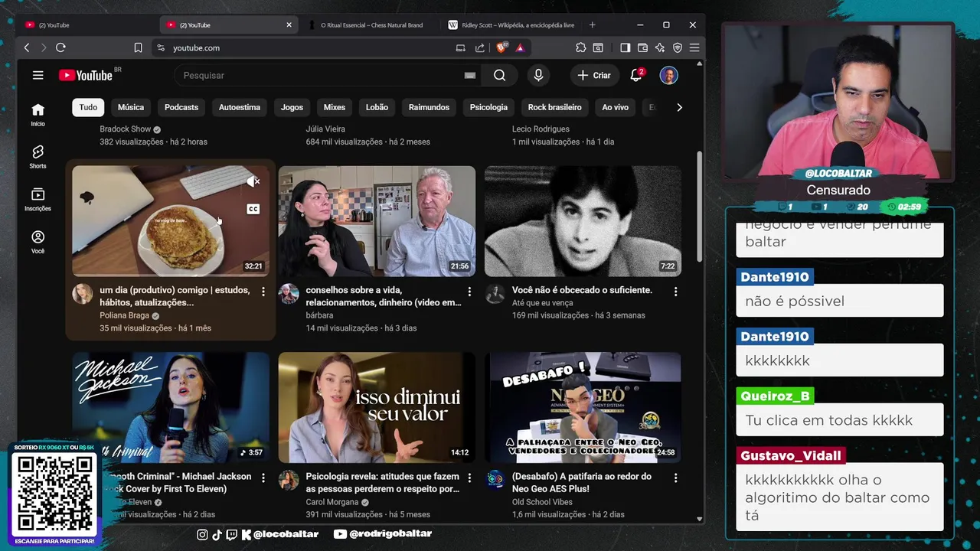
Task: Select the Podcasts filter chip
Action: [x=181, y=107]
